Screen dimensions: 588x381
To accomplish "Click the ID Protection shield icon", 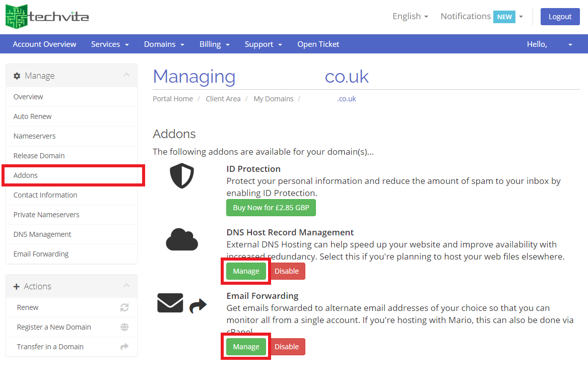I will click(x=182, y=176).
